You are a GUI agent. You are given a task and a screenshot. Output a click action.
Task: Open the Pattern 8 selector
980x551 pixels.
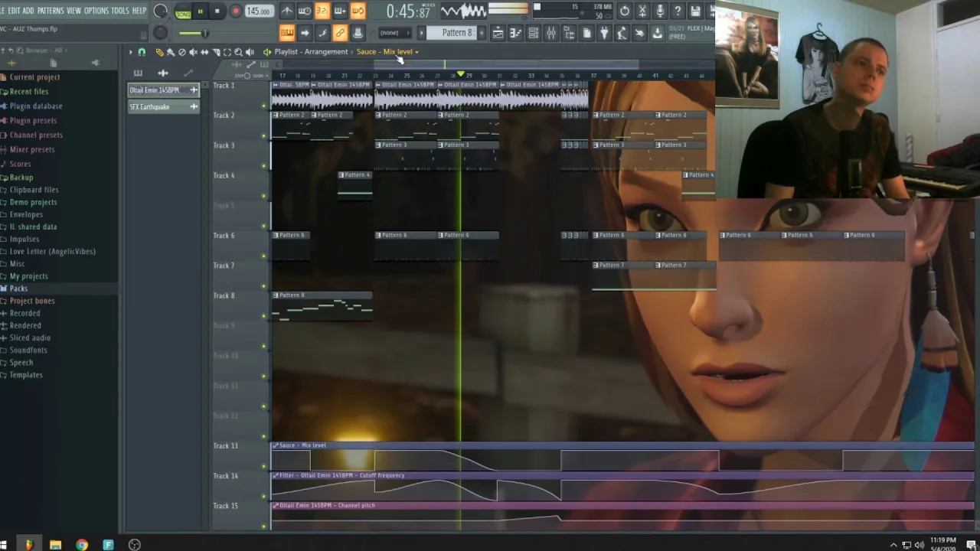(x=452, y=33)
